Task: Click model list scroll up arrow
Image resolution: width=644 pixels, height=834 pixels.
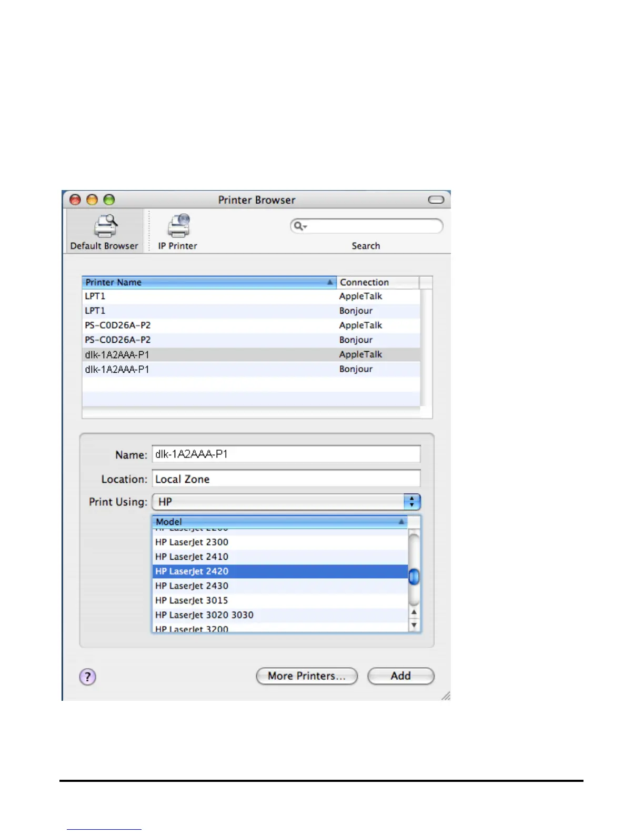Action: point(414,612)
